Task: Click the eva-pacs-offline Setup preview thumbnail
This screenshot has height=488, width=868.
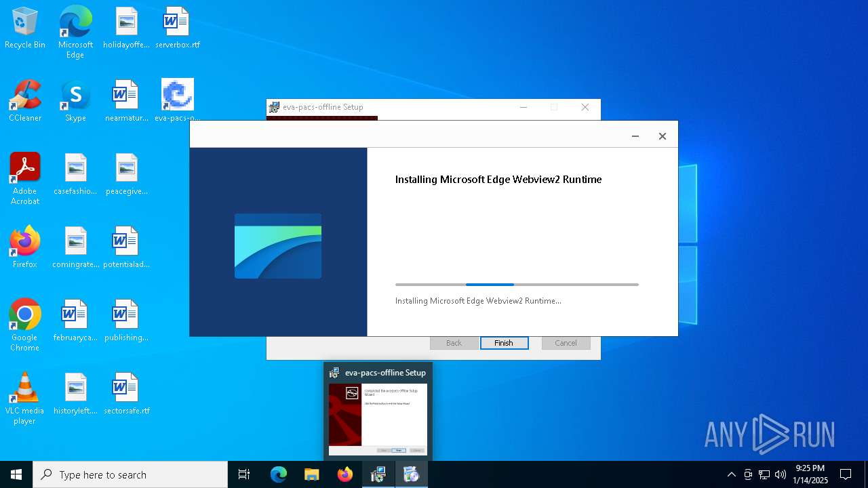Action: 378,419
